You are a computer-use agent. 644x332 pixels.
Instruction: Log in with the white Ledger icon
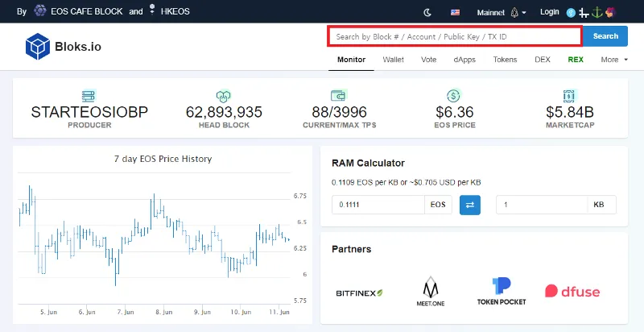[x=584, y=13]
